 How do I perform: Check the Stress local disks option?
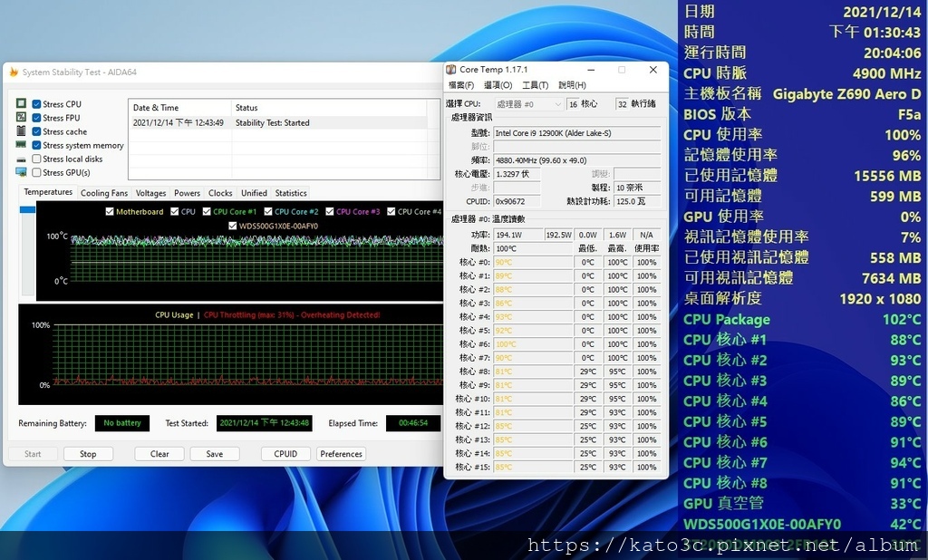coord(36,159)
